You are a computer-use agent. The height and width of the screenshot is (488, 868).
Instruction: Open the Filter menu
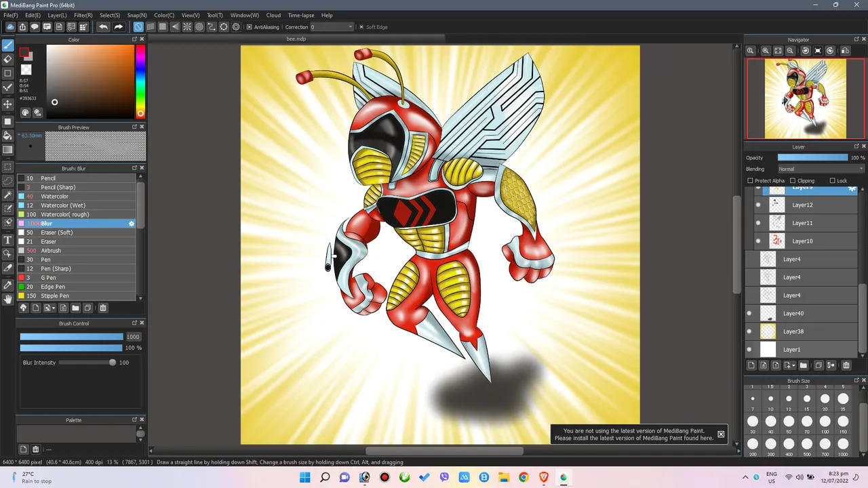click(x=83, y=15)
